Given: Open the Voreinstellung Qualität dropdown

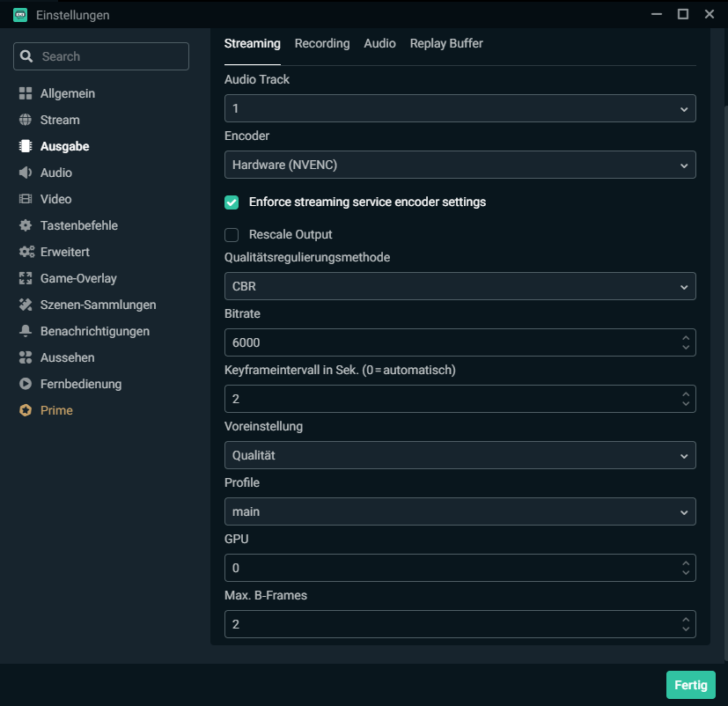Looking at the screenshot, I should point(460,455).
